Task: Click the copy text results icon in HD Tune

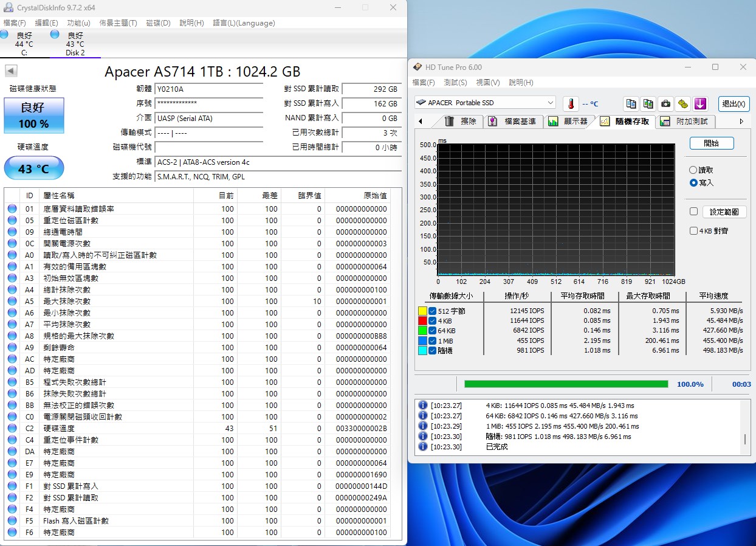Action: [631, 104]
